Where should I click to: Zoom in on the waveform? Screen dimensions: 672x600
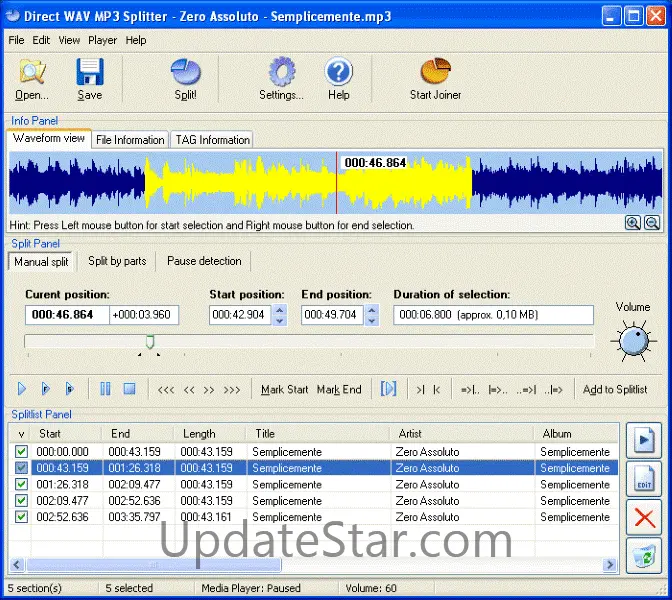coord(633,223)
